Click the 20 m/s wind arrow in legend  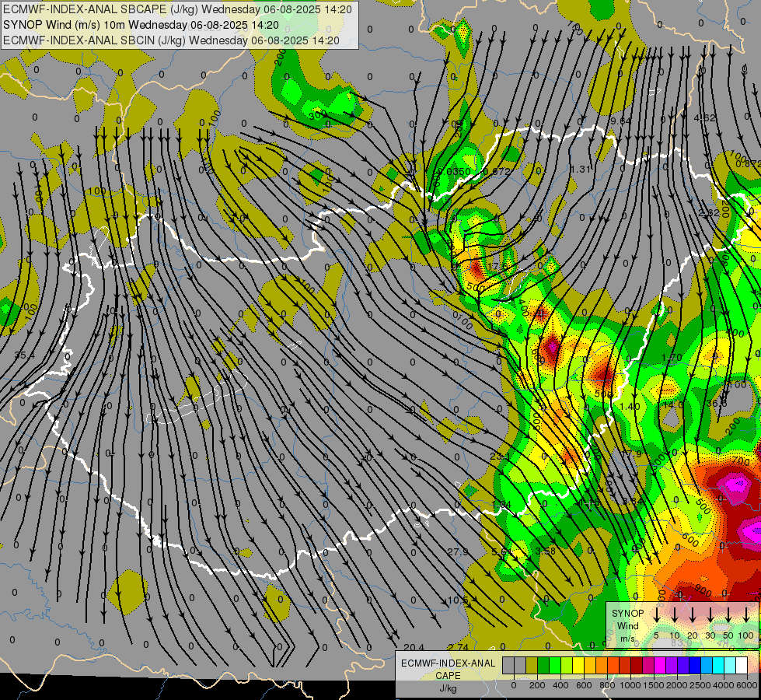coord(692,614)
